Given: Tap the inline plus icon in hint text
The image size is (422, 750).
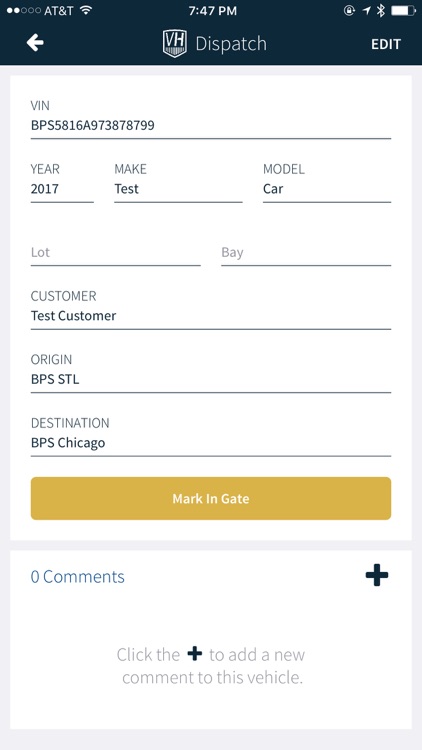Looking at the screenshot, I should point(195,654).
